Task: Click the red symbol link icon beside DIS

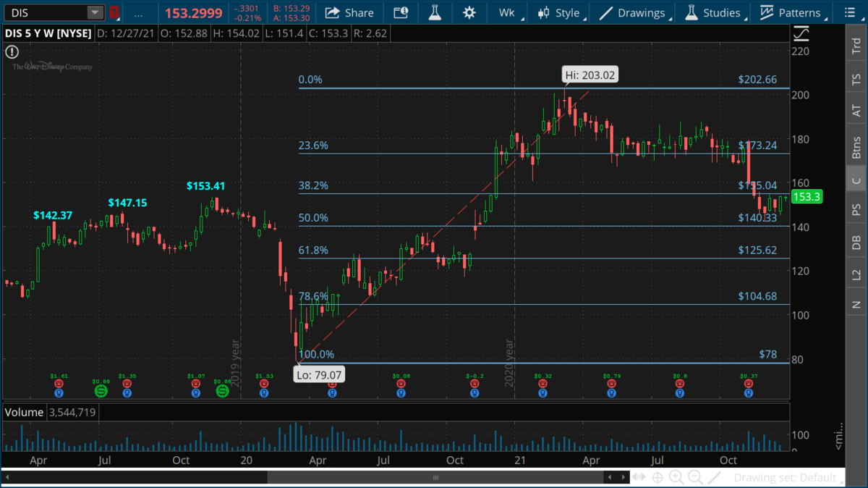Action: tap(114, 13)
